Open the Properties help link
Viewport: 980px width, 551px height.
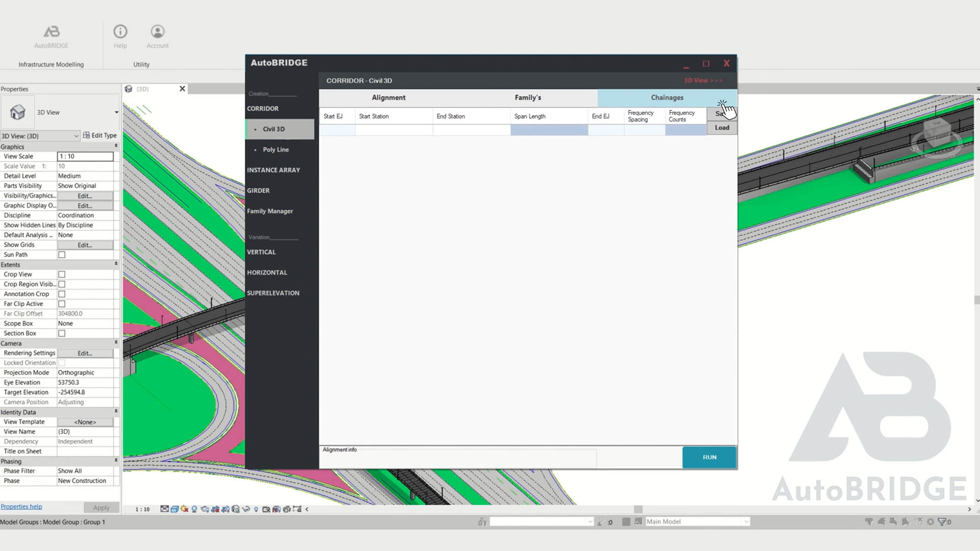21,507
